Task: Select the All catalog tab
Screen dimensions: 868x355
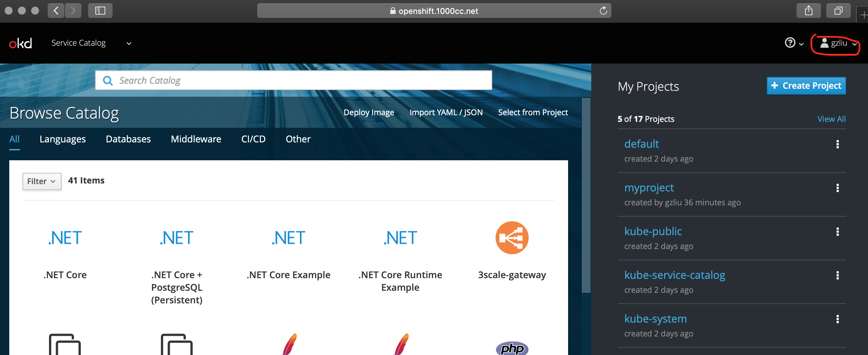Action: pyautogui.click(x=14, y=139)
